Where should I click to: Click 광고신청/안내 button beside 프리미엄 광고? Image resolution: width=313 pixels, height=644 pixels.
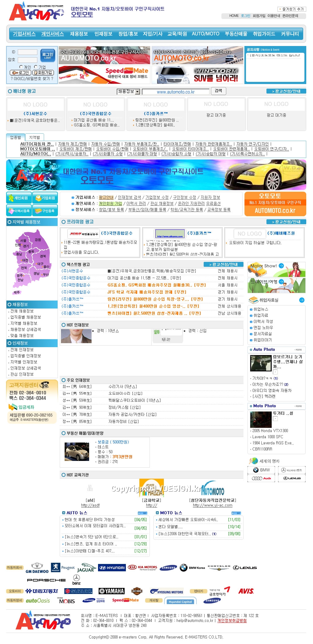(286, 222)
